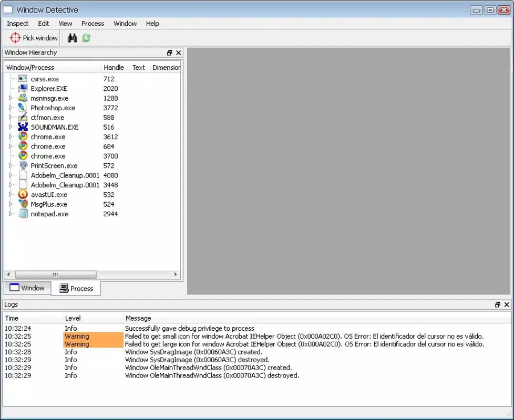Open the Process menu
The height and width of the screenshot is (420, 514).
click(92, 24)
